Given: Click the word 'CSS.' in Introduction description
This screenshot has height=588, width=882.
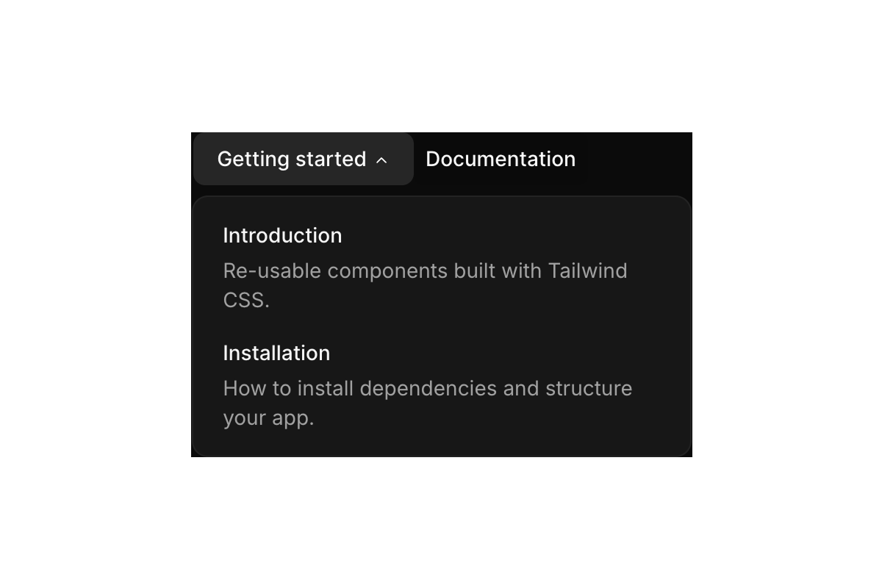Looking at the screenshot, I should coord(246,300).
